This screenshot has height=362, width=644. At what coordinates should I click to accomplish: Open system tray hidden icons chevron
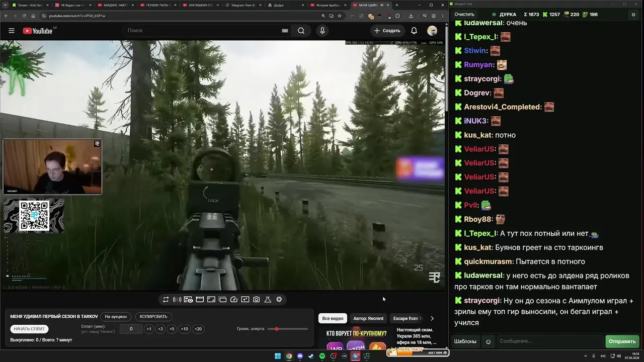click(586, 356)
